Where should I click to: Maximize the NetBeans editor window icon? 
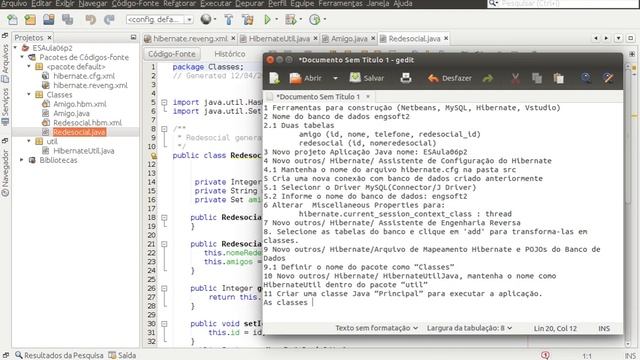pos(631,38)
